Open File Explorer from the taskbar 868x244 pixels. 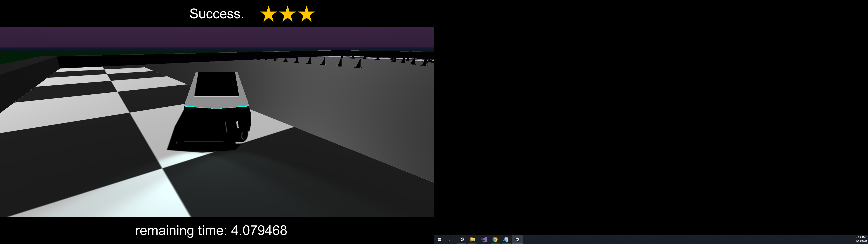[473, 240]
